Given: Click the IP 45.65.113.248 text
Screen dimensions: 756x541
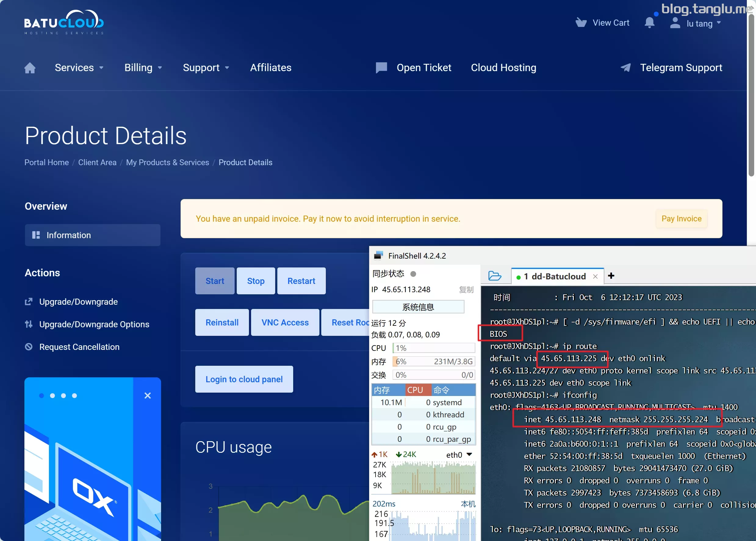Looking at the screenshot, I should tap(401, 289).
